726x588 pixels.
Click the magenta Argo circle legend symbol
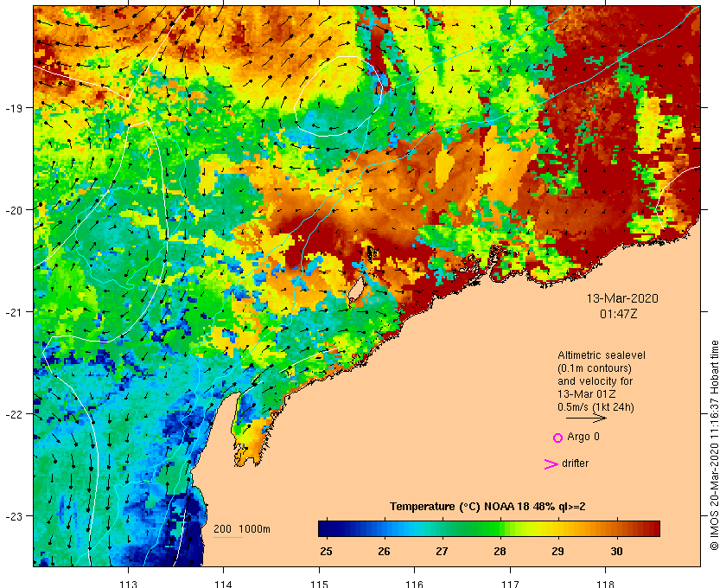pyautogui.click(x=558, y=438)
